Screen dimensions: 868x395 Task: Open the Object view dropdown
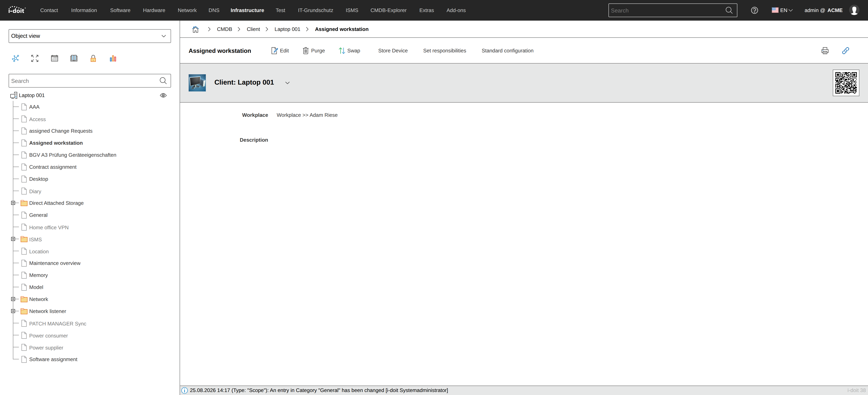pos(90,36)
